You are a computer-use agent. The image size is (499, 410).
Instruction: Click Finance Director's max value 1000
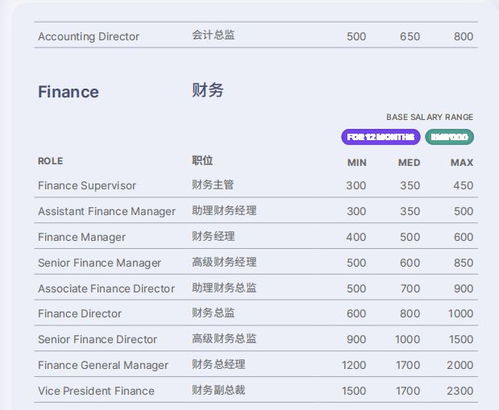tap(461, 314)
